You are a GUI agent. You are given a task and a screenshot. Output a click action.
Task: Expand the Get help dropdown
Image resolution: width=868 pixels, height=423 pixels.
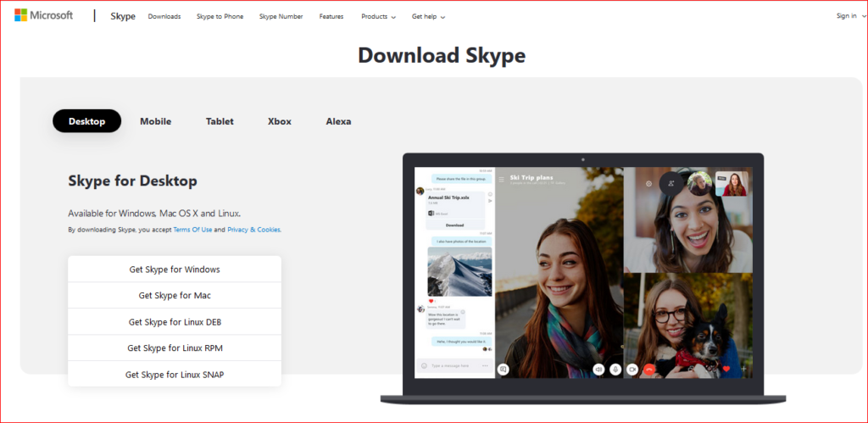[428, 17]
